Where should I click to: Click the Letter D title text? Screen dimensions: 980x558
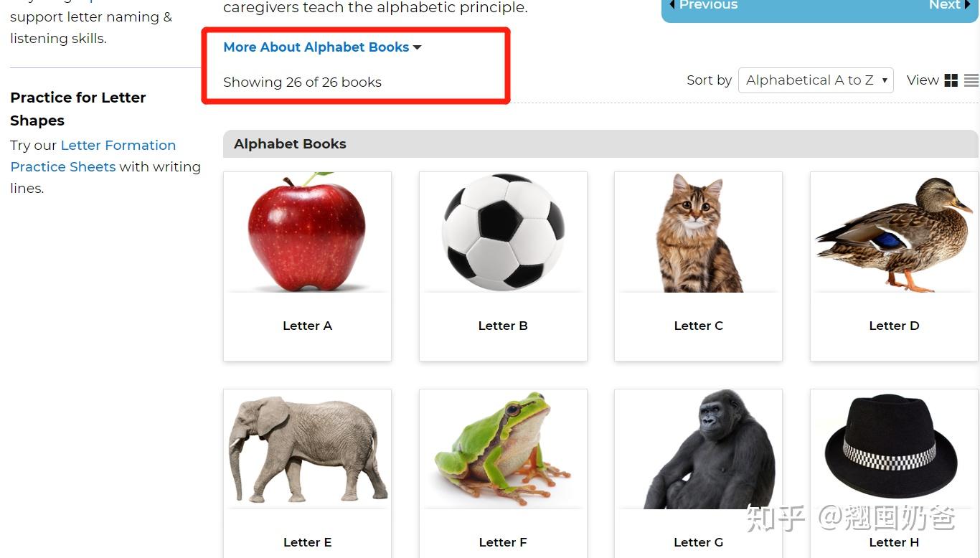click(x=894, y=326)
